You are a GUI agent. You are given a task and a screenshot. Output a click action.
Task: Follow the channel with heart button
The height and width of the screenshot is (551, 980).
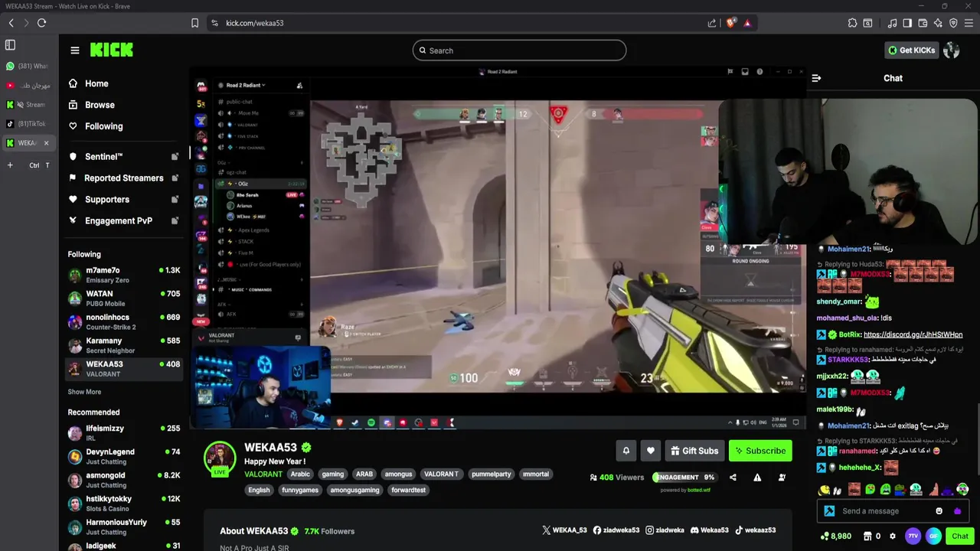tap(650, 451)
